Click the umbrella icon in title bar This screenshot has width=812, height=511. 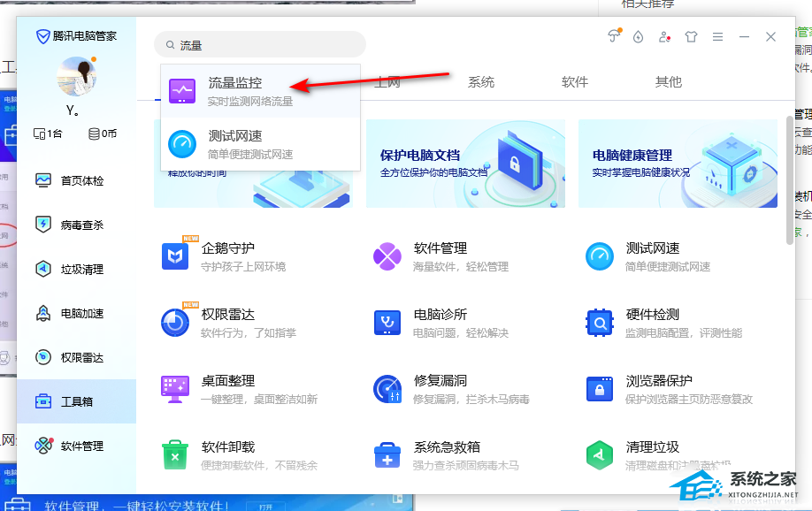click(614, 35)
